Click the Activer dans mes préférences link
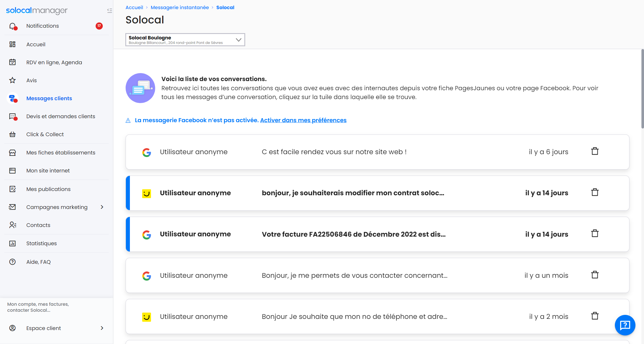 click(303, 120)
